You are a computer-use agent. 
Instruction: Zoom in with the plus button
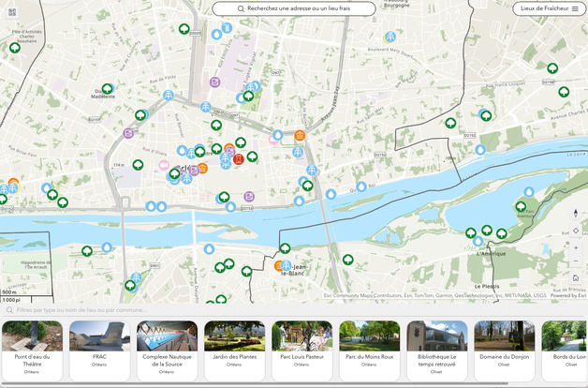tap(575, 247)
